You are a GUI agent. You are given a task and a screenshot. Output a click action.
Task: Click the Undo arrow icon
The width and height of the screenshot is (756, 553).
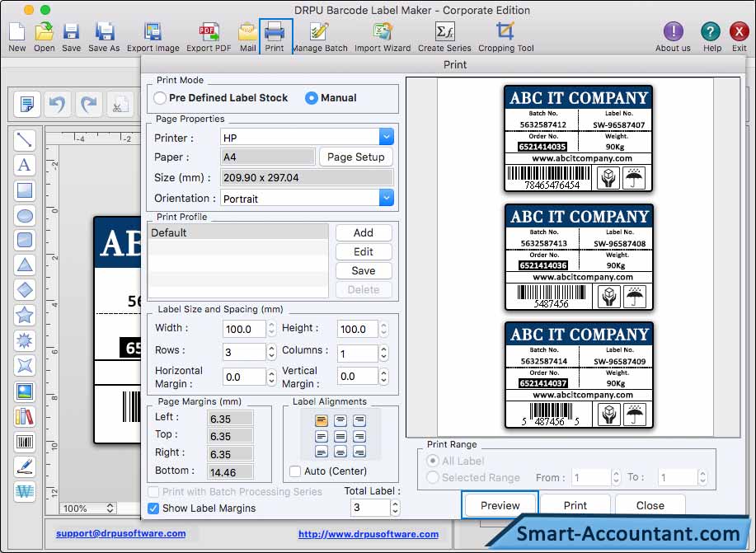[x=58, y=104]
